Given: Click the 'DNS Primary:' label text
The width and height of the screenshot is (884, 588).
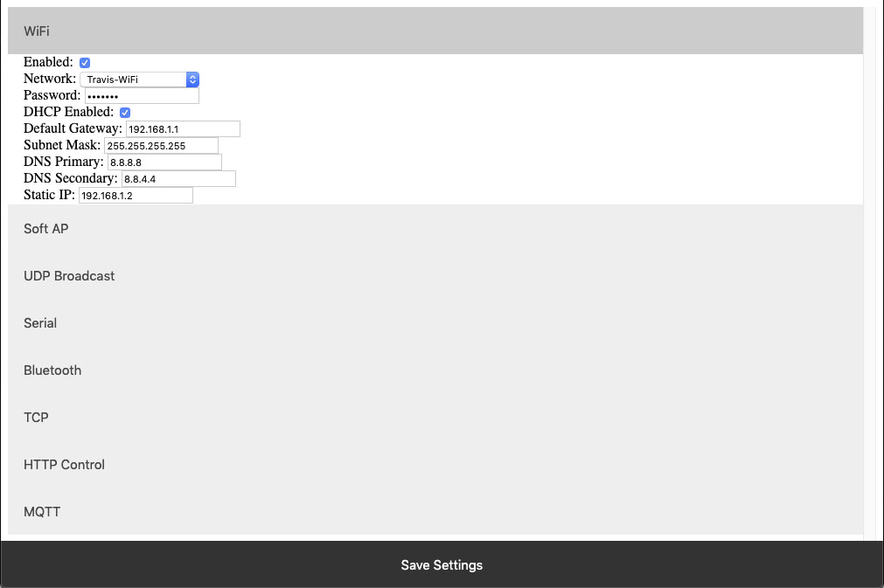Looking at the screenshot, I should [64, 162].
